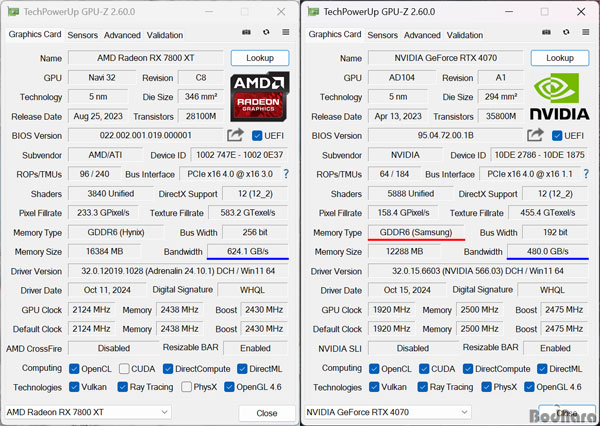Click the BIOS export icon for RTX 4070
This screenshot has width=600, height=426.
535,136
